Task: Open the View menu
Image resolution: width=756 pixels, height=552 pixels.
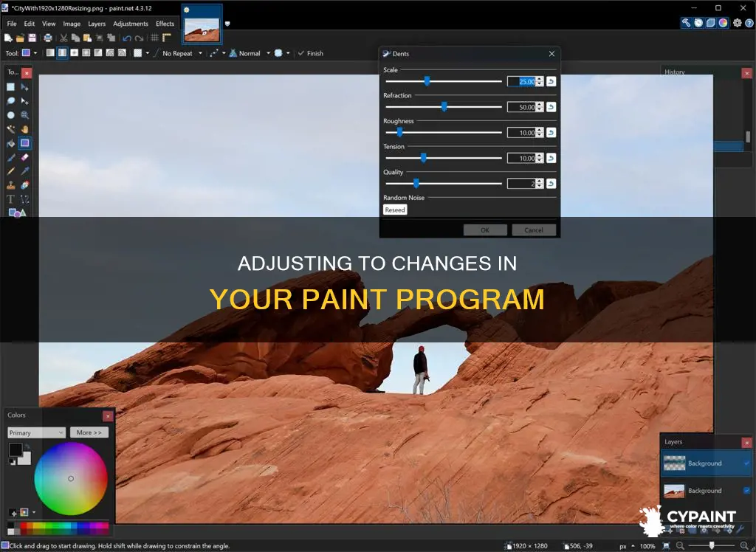Action: coord(49,24)
